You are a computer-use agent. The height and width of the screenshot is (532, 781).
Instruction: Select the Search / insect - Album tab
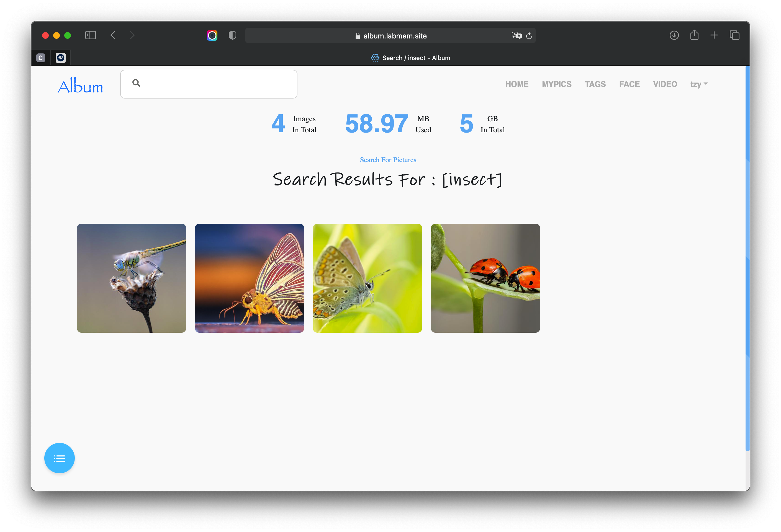click(410, 58)
